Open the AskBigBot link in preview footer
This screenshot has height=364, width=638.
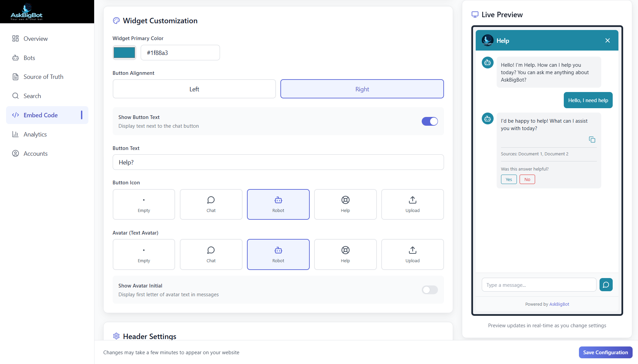coord(559,304)
